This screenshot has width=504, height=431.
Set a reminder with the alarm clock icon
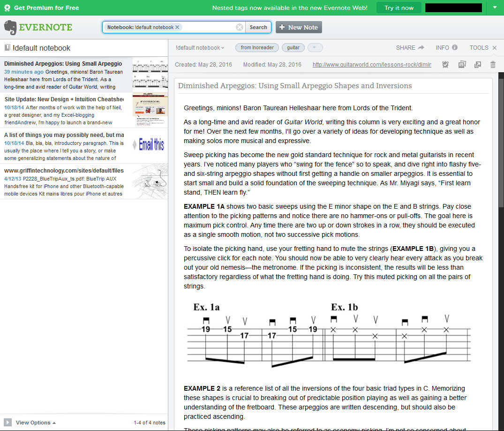point(445,65)
